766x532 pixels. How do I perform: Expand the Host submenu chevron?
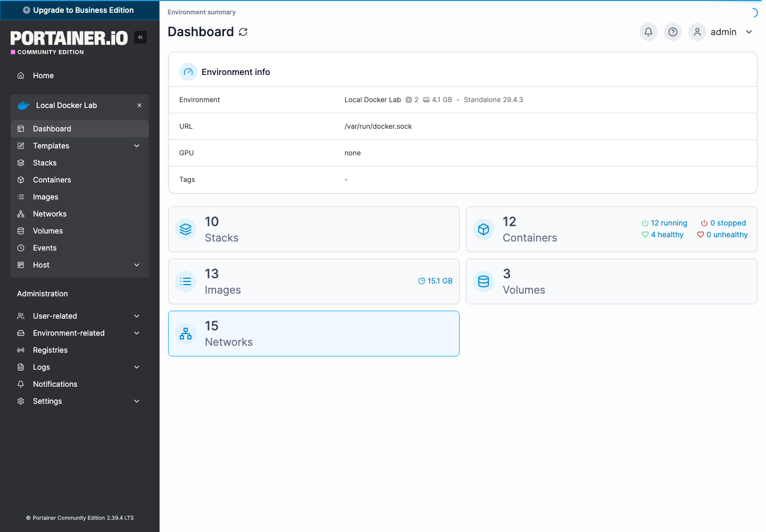[x=137, y=265]
